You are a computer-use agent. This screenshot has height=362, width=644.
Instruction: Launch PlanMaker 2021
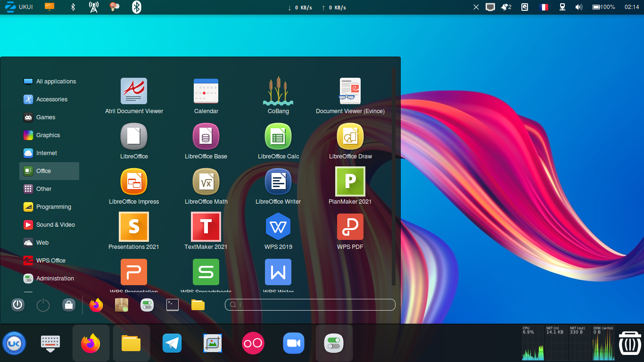(x=350, y=186)
